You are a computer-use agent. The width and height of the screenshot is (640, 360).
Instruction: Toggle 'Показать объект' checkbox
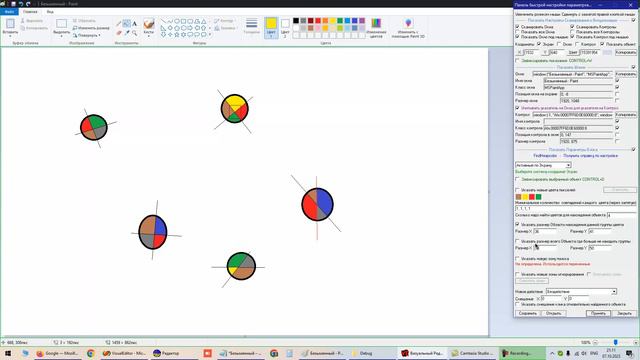(602, 44)
